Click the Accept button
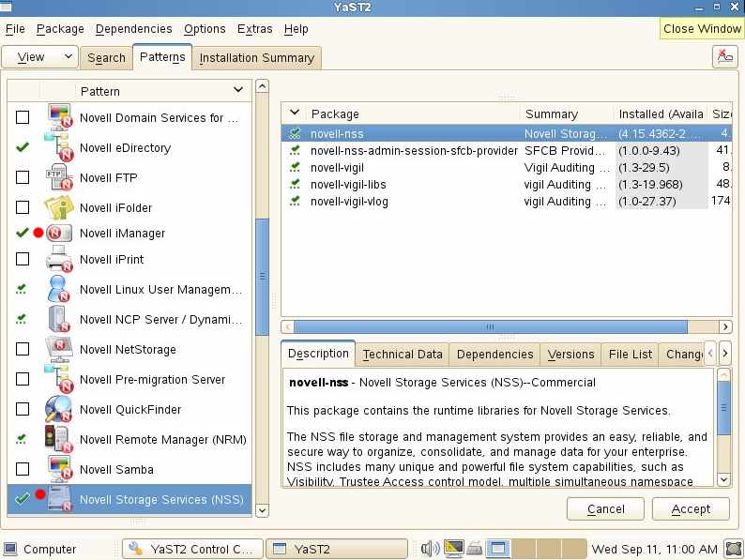745x560 pixels. click(691, 508)
